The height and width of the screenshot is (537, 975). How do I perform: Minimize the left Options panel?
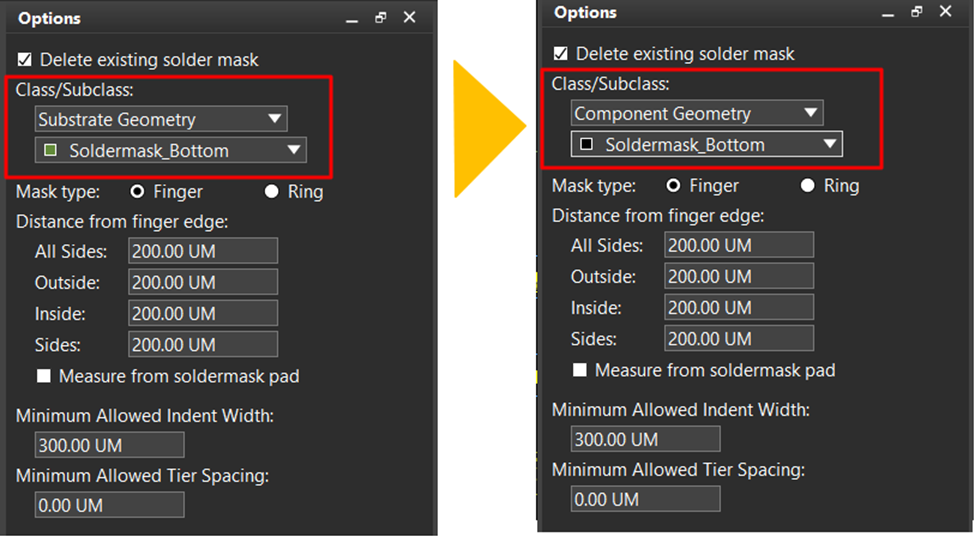pos(352,20)
